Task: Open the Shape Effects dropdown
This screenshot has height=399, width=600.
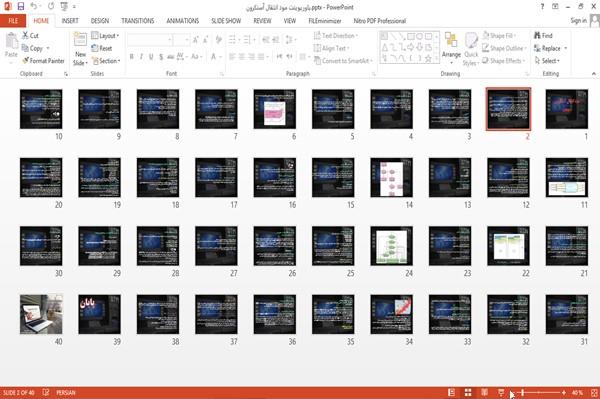Action: (x=503, y=60)
